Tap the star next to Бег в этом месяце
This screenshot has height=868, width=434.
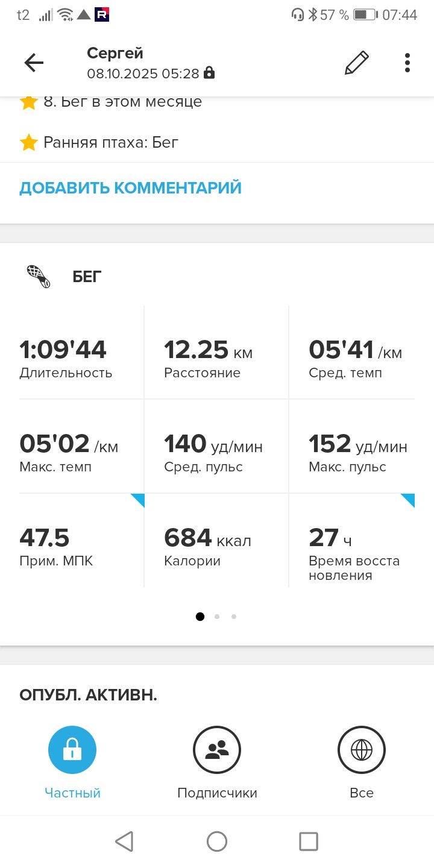click(x=29, y=102)
